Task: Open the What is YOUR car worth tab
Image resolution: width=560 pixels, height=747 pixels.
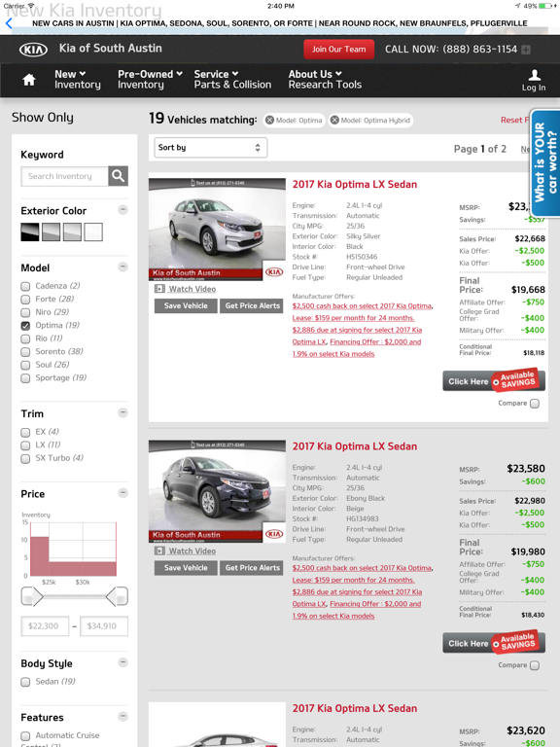Action: [545, 163]
